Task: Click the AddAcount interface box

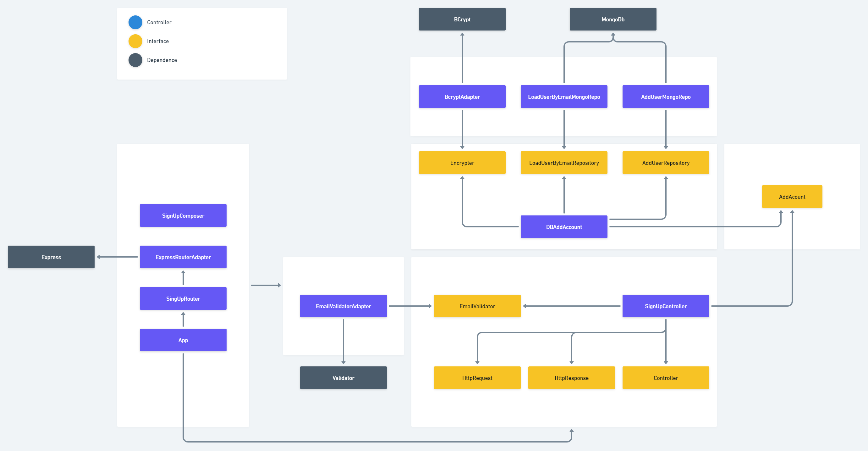Action: 792,197
